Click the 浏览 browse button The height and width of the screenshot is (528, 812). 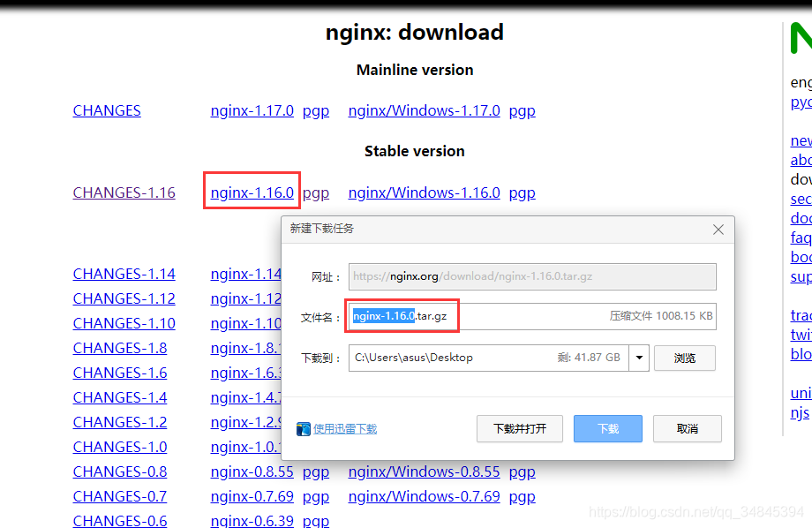tap(685, 358)
